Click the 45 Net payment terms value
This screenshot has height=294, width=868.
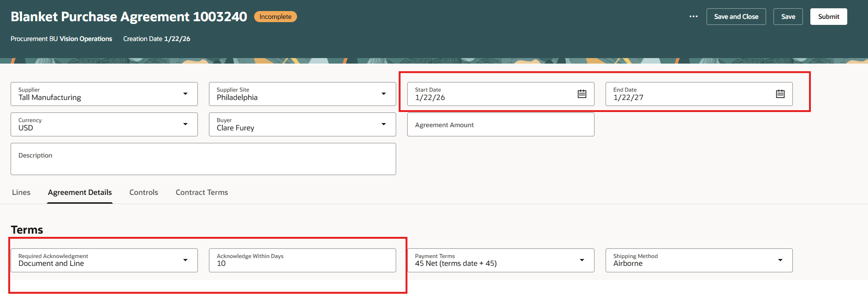coord(456,264)
